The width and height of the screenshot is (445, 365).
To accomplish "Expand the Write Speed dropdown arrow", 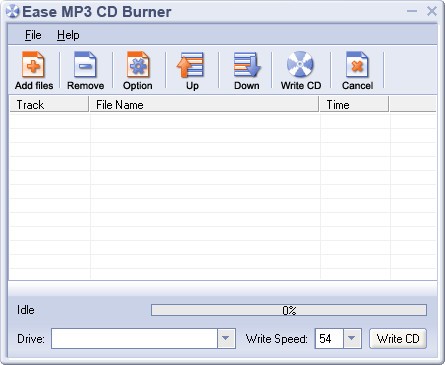I will (x=352, y=338).
